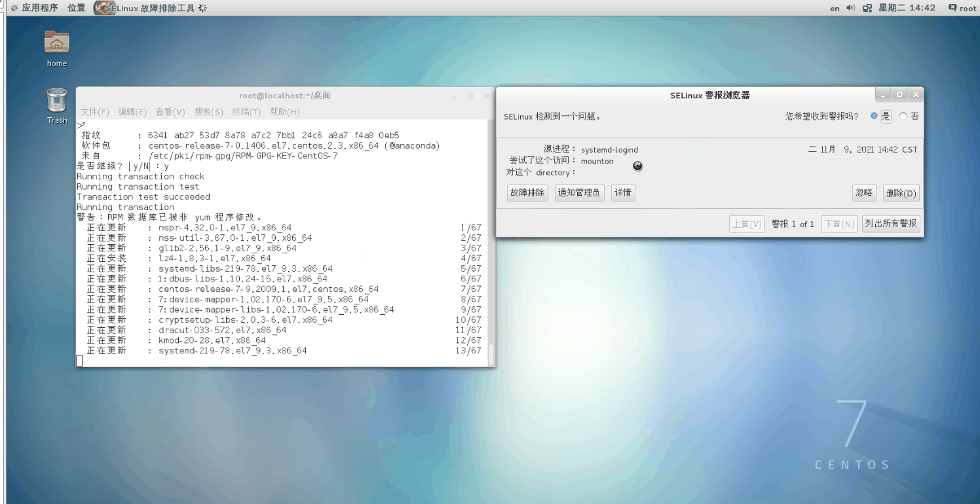Click the volume speaker icon in top panel
The width and height of the screenshot is (980, 504).
[852, 8]
